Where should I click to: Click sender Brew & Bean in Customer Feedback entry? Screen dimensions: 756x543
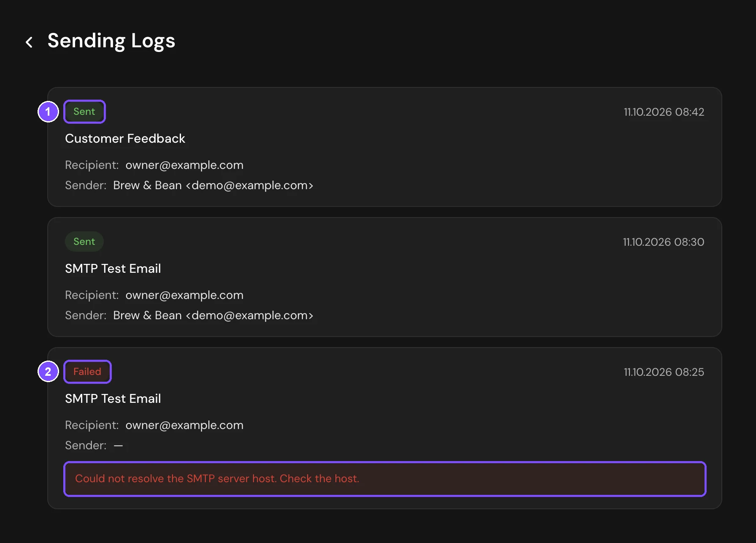(213, 185)
